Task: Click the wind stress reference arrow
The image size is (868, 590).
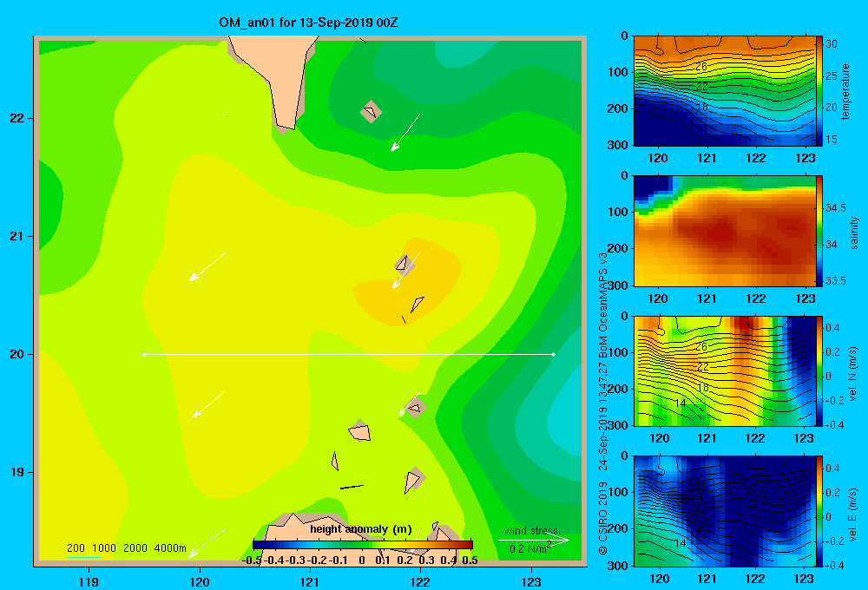Action: (x=534, y=540)
